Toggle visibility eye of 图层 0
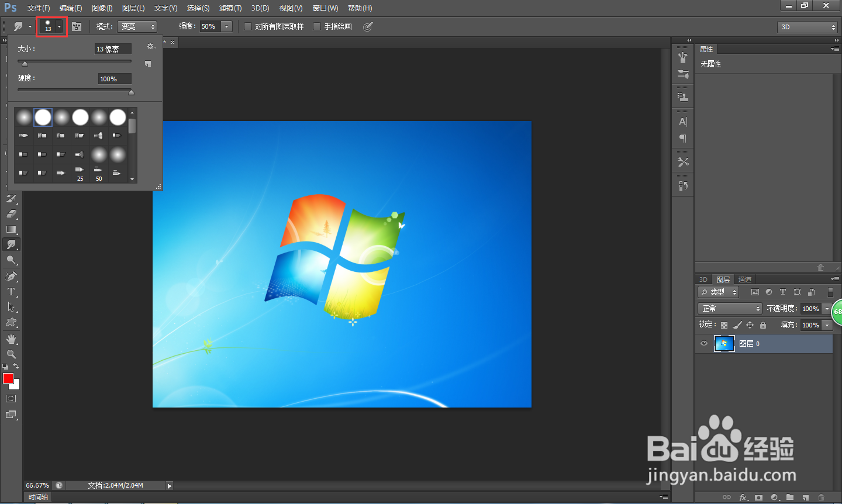This screenshot has height=504, width=842. click(x=704, y=344)
